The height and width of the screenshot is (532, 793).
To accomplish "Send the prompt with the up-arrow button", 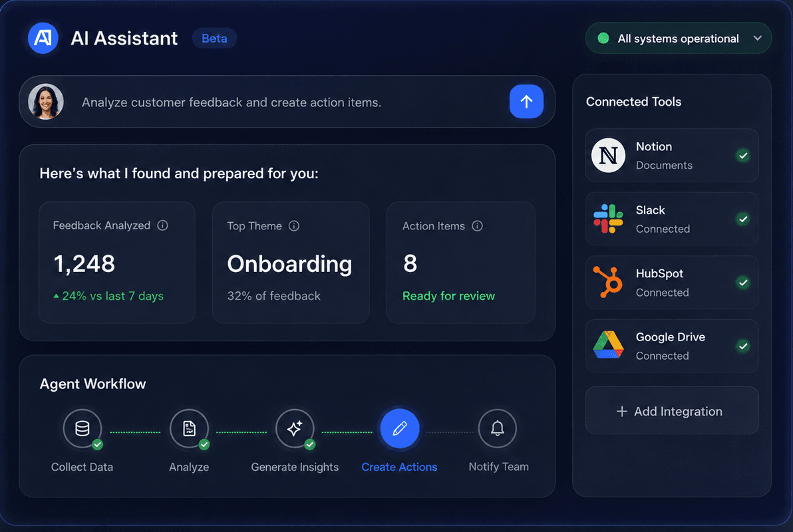I will (526, 102).
